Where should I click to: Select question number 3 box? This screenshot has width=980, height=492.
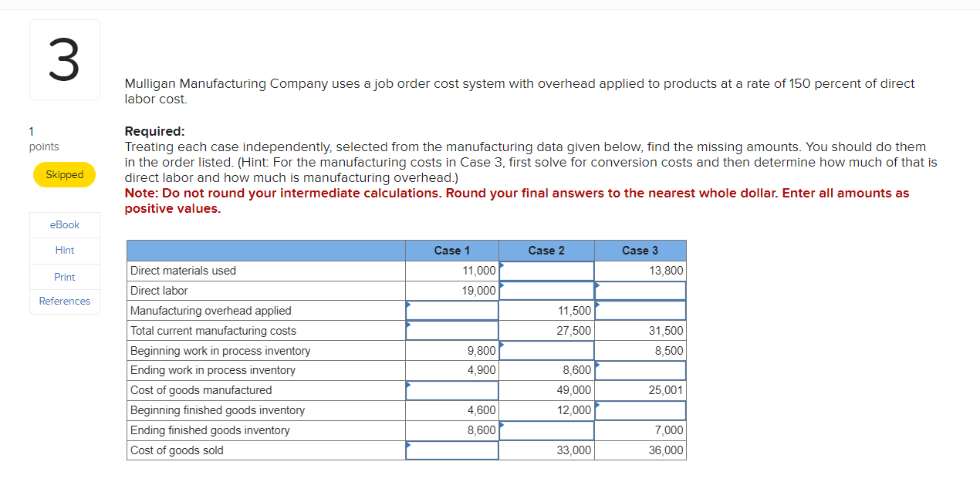click(x=65, y=60)
